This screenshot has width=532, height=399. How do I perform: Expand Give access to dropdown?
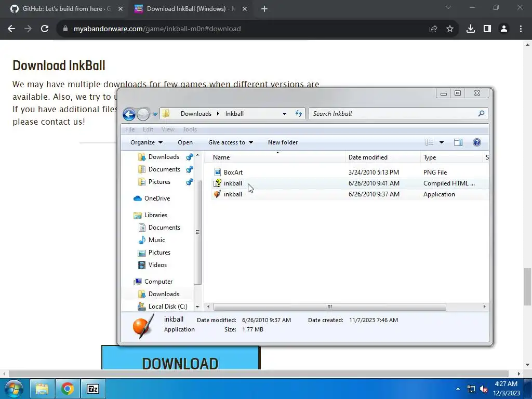point(230,142)
